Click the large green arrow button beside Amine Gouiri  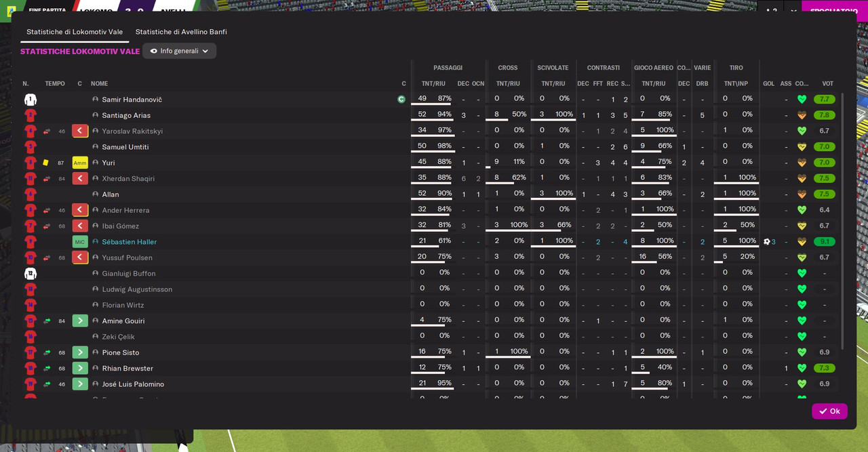[80, 321]
